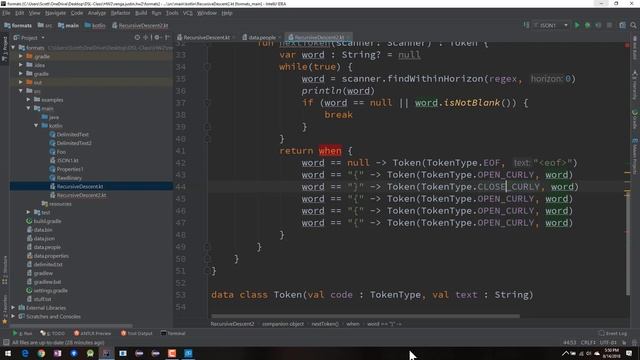
Task: Open the VCS menu
Action: click(187, 13)
